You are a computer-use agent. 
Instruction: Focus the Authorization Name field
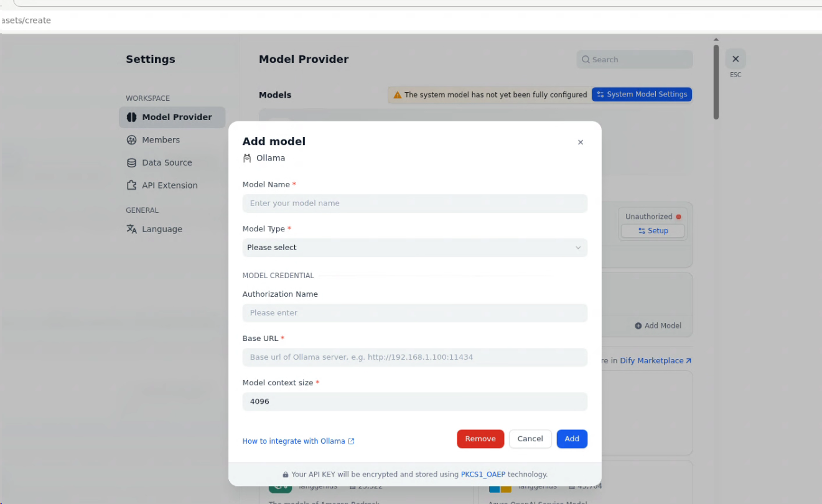pos(414,313)
